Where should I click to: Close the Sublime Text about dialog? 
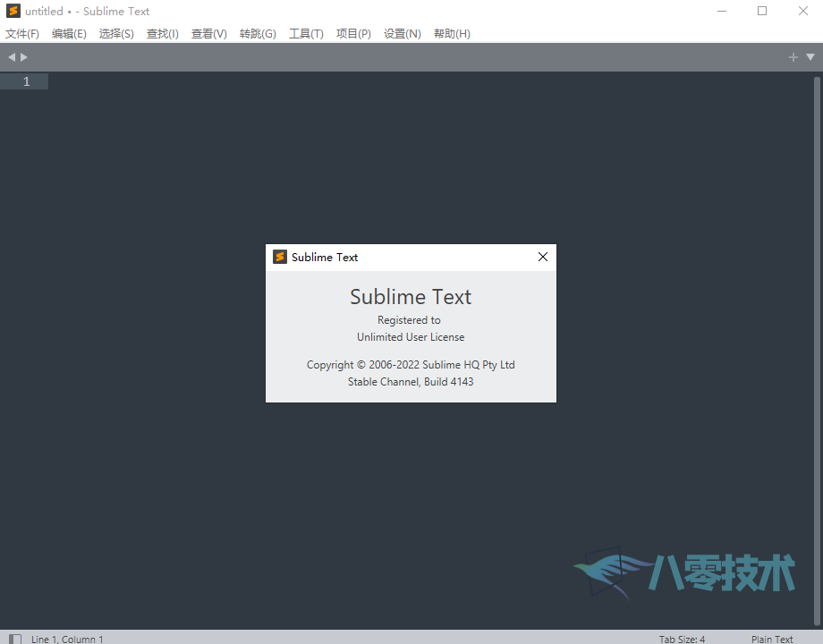542,257
